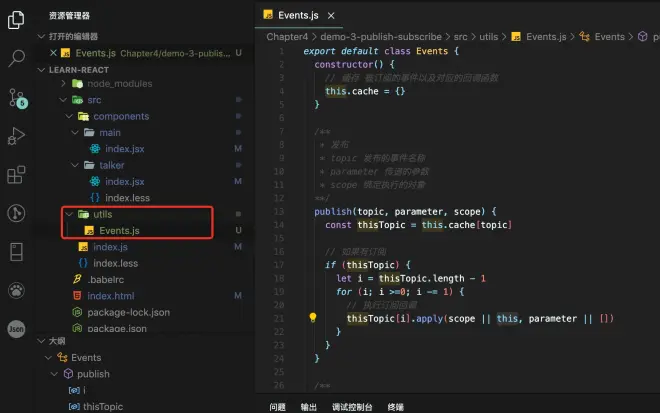Open the Run and Debug view
This screenshot has width=660, height=413.
[16, 136]
